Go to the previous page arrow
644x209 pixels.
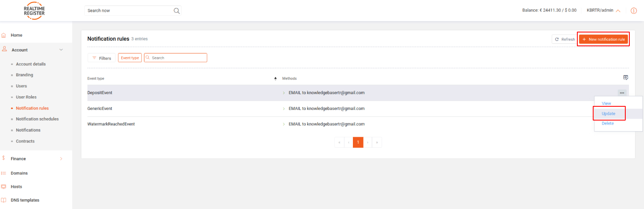348,142
